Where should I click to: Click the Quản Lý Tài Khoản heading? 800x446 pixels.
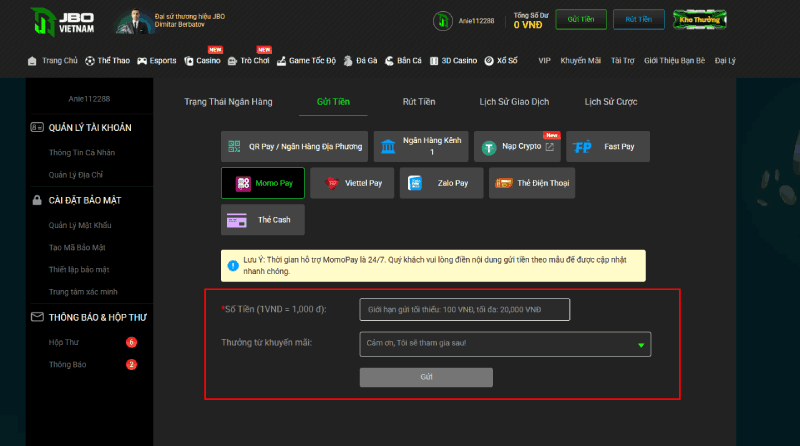click(90, 128)
